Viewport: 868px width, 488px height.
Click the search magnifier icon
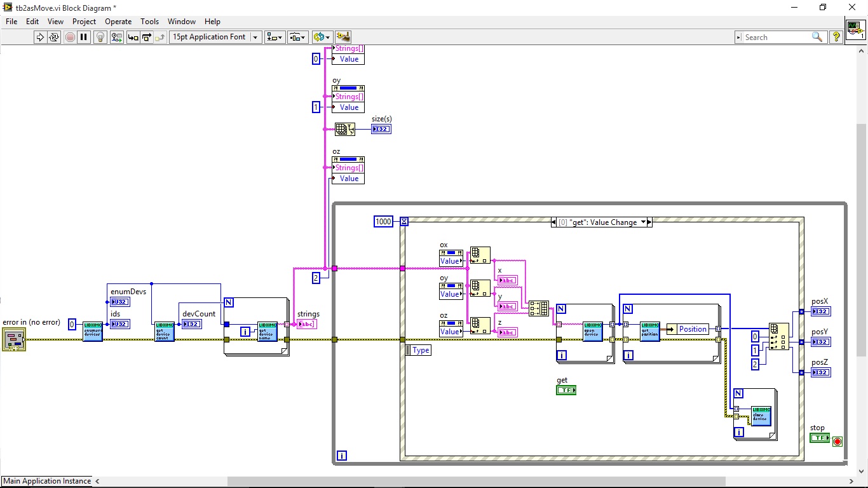coord(817,37)
